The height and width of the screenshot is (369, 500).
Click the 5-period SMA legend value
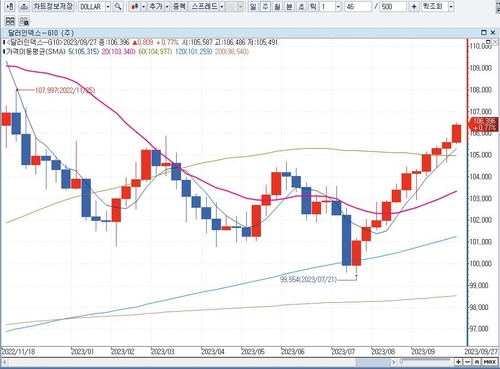[x=84, y=52]
